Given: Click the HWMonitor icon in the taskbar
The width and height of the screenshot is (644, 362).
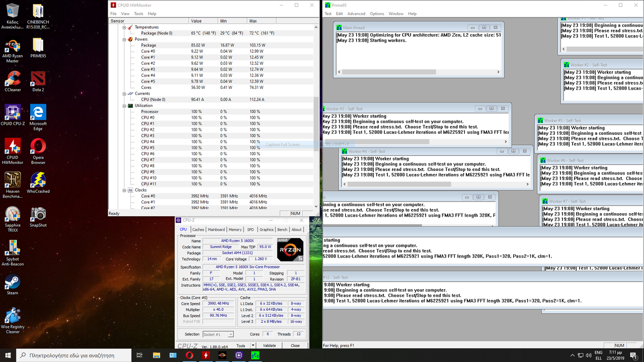Looking at the screenshot, I should [x=205, y=355].
